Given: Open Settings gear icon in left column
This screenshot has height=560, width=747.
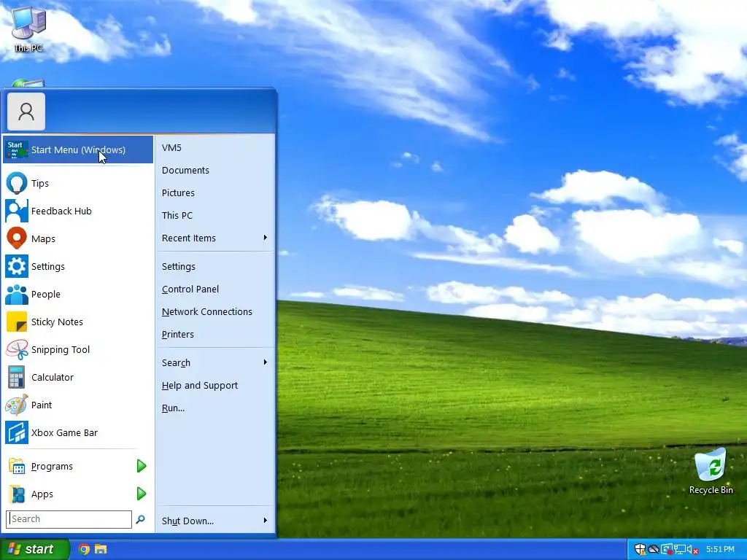Looking at the screenshot, I should point(16,266).
